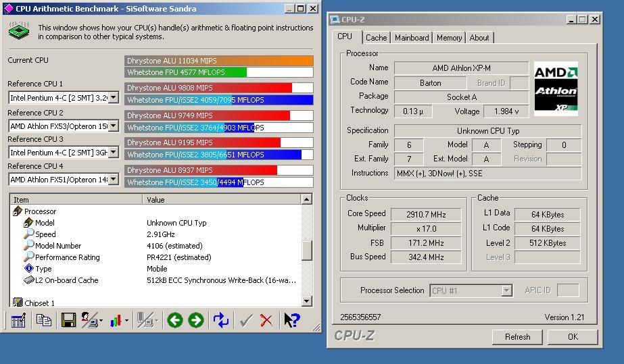Click the green back arrow
Viewport: 624px width, 364px height.
[x=175, y=320]
